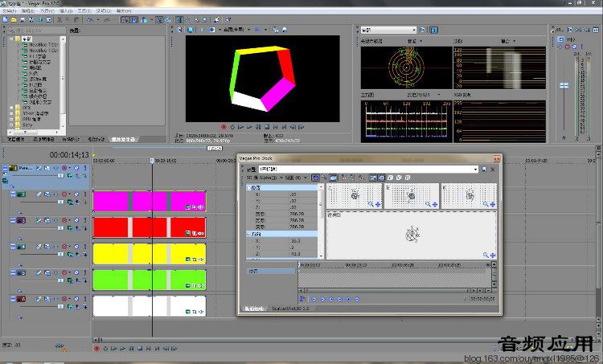Expand the OFX folder in media generators tree
Screen dimensions: 603x364
click(11, 108)
